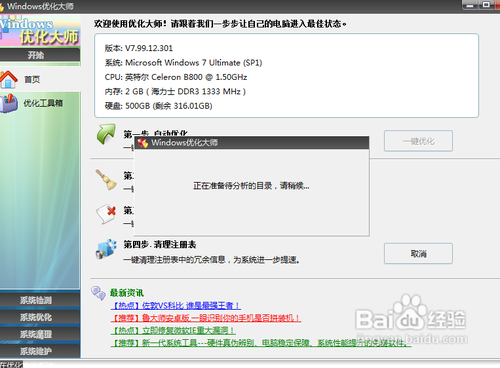Click the chat bubbles news icon

pyautogui.click(x=98, y=293)
